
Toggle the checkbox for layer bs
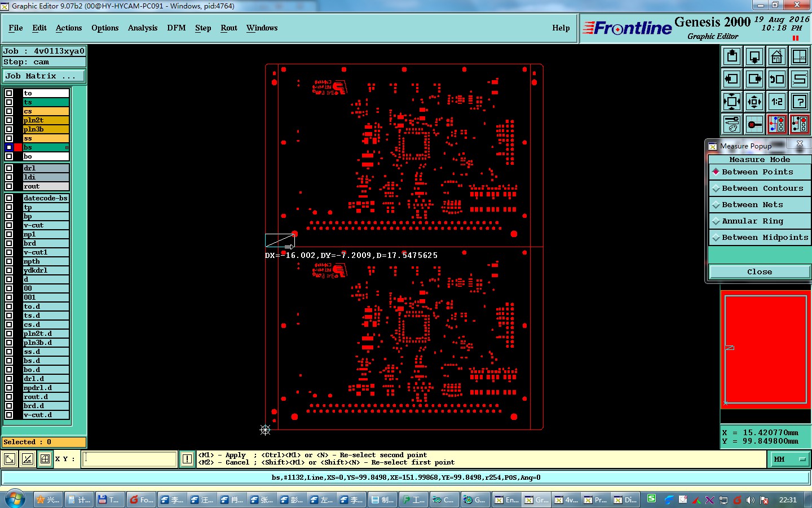click(x=9, y=147)
